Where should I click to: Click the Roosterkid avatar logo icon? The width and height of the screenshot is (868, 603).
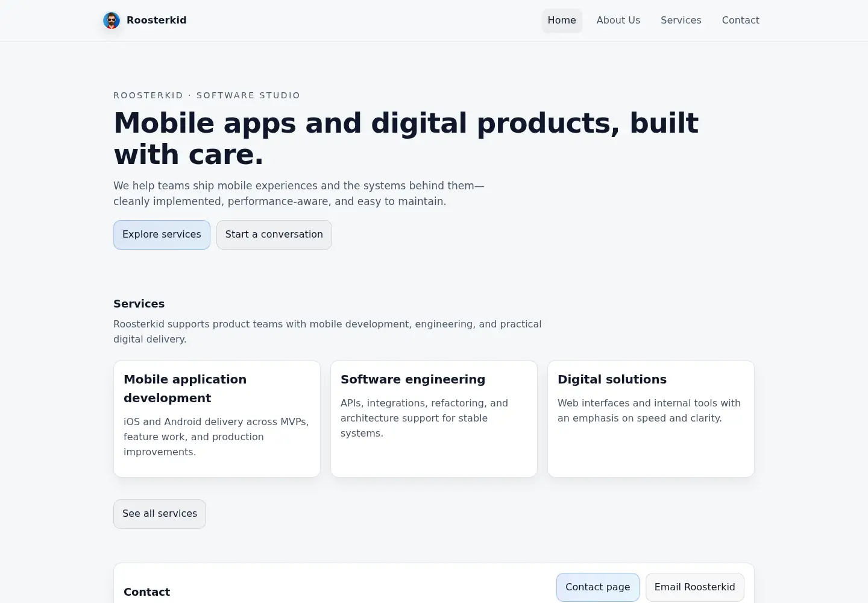[x=112, y=21]
